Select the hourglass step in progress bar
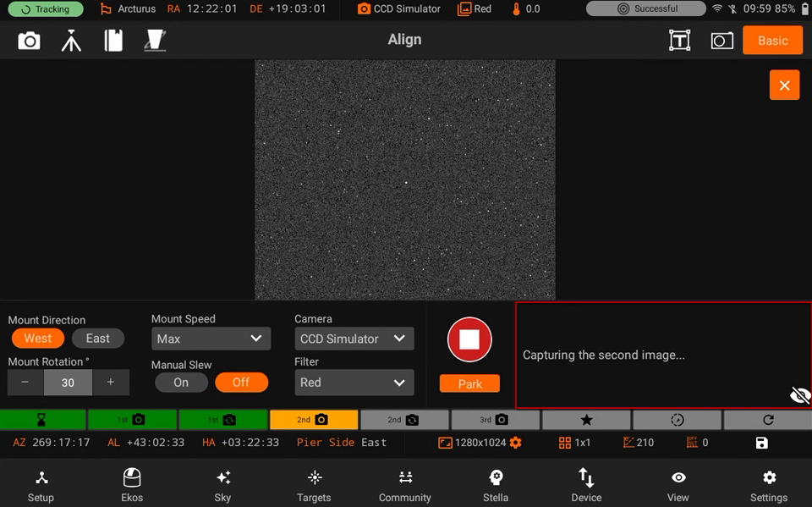 (43, 420)
